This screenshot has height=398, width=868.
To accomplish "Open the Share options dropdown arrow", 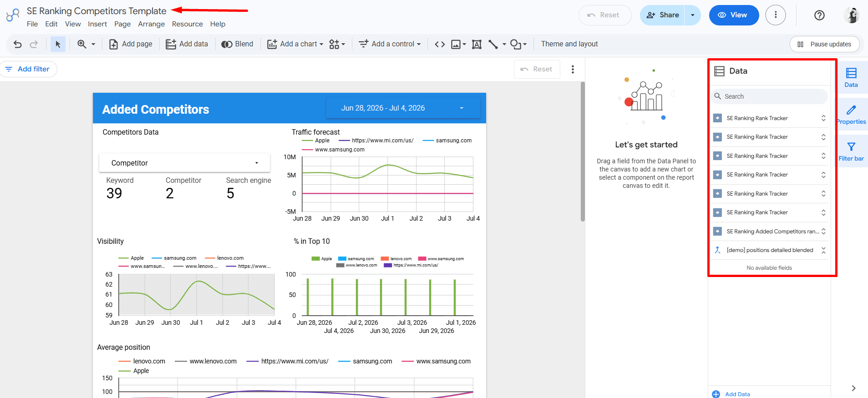I will (693, 15).
